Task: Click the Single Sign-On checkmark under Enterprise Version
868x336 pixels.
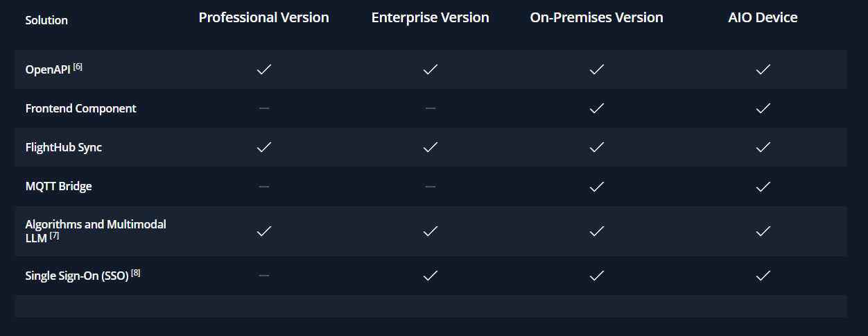Action: (x=430, y=276)
